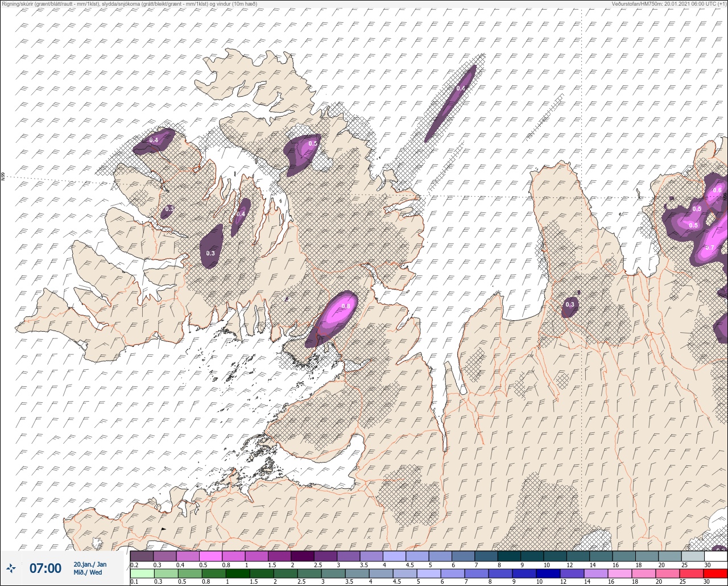
Task: Click the 0.7 precipitation label on the map
Action: click(x=709, y=247)
